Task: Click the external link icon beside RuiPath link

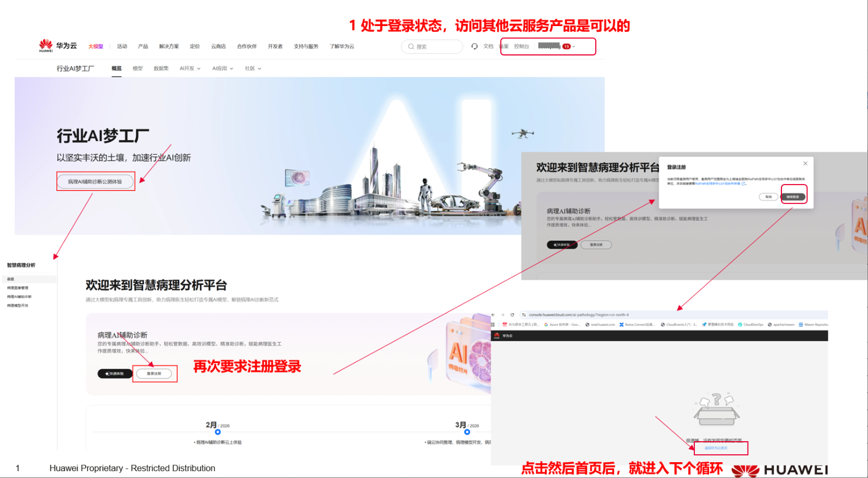Action: (x=743, y=184)
